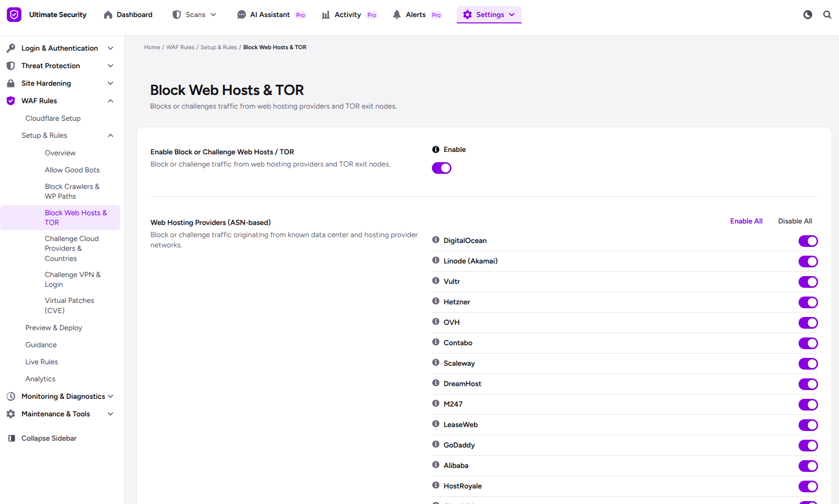The image size is (839, 504).
Task: Click the Site Hardening lock icon
Action: click(11, 83)
